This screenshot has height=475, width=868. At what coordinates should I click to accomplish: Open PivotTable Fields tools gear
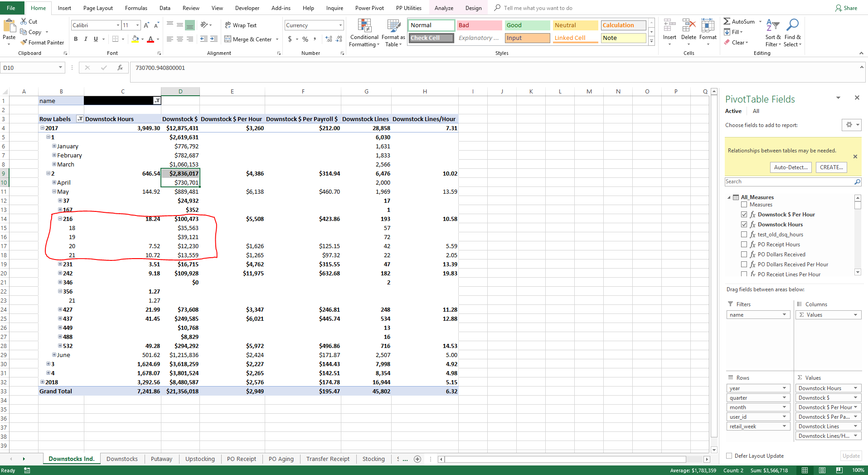(x=851, y=125)
